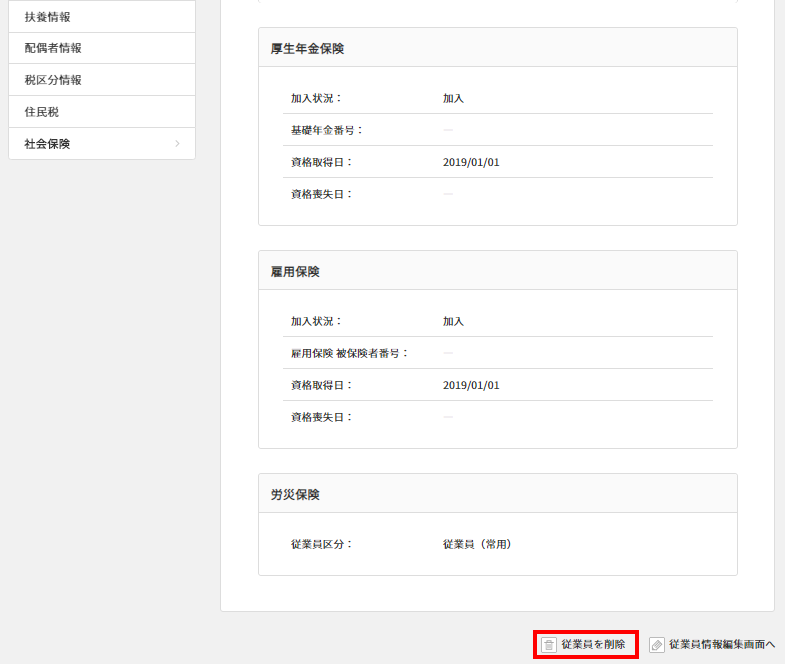Click the 雇用保険 section header
Image resolution: width=785 pixels, height=664 pixels.
(295, 271)
